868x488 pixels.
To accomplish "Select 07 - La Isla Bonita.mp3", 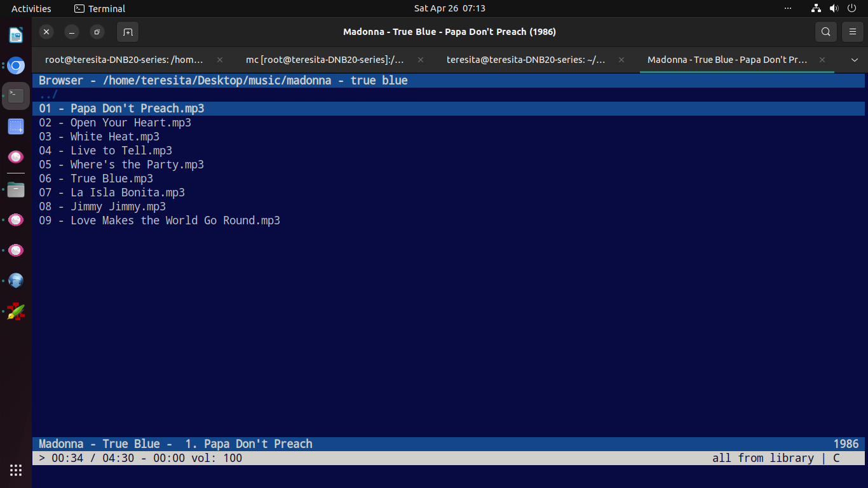I will pos(112,193).
